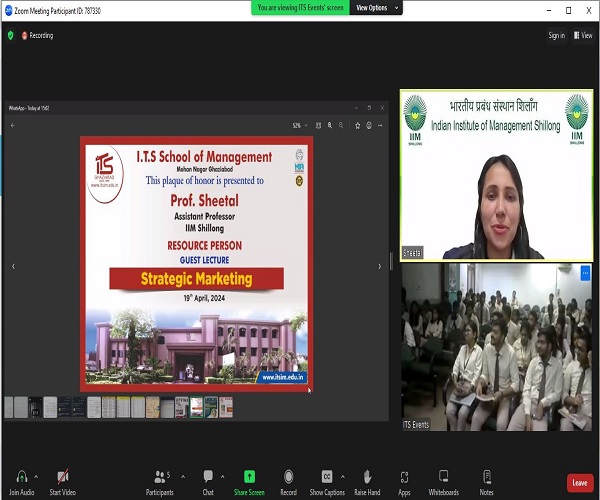The width and height of the screenshot is (600, 500).
Task: Select Sheetal's video tile
Action: tap(496, 176)
